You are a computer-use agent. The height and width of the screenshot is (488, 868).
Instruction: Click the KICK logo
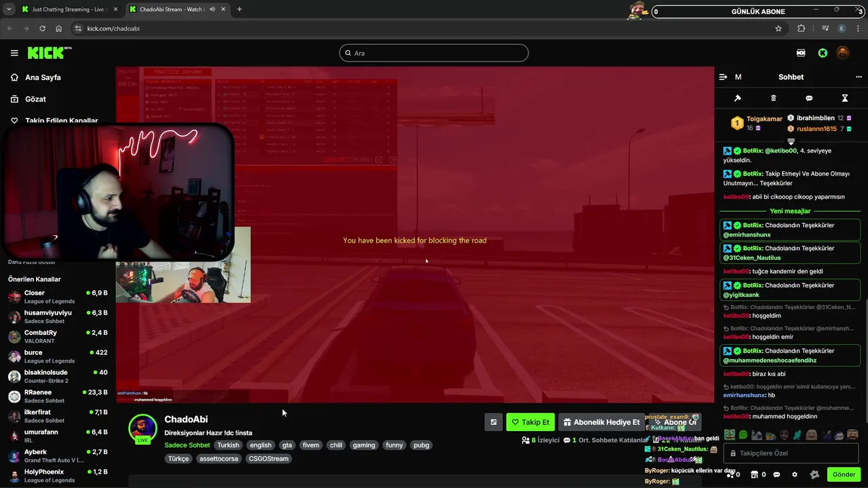point(49,52)
